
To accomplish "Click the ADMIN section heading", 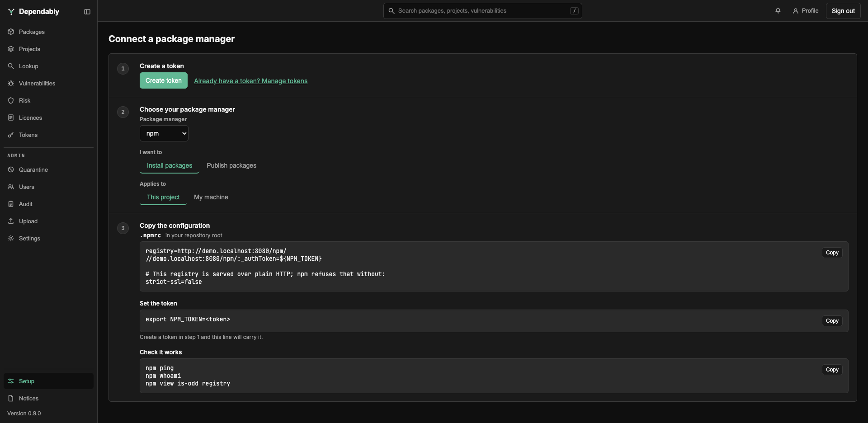I will coord(16,155).
